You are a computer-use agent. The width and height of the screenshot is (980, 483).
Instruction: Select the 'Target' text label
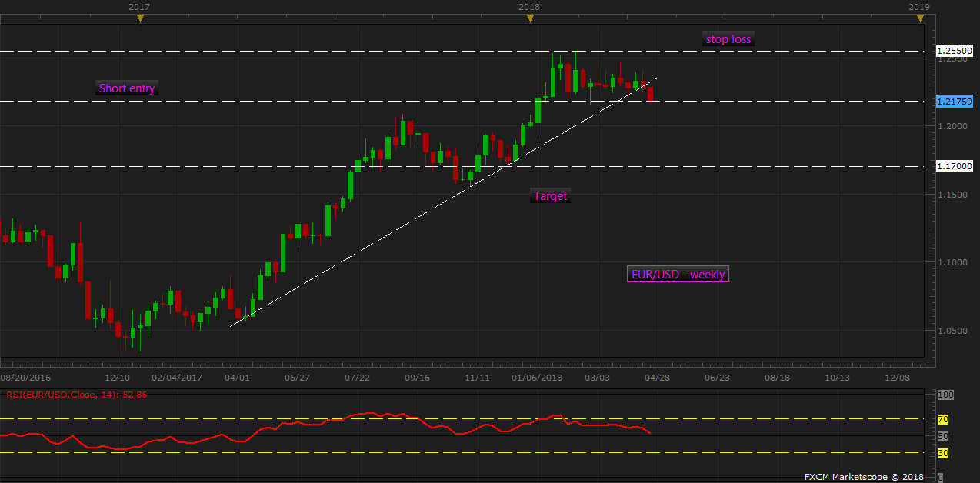550,196
